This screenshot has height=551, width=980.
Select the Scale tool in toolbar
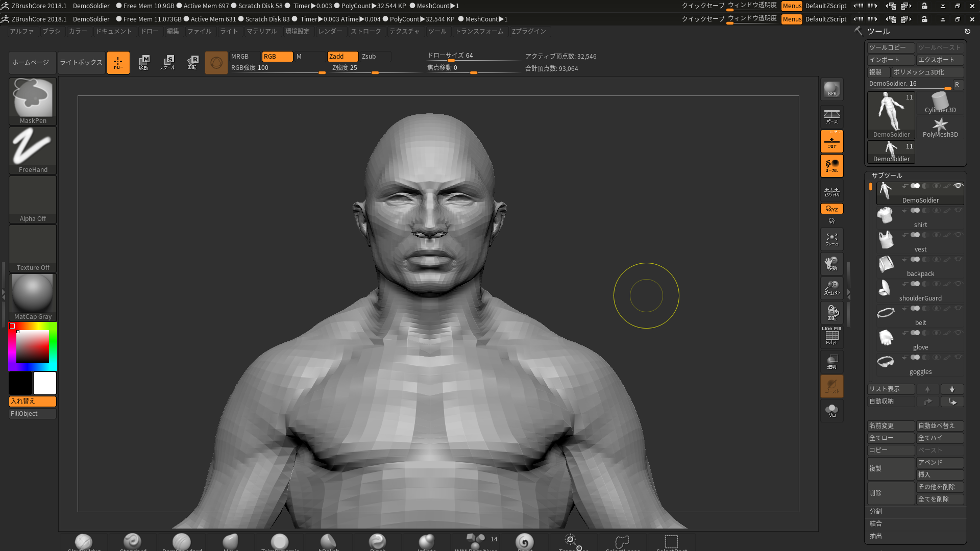(167, 62)
